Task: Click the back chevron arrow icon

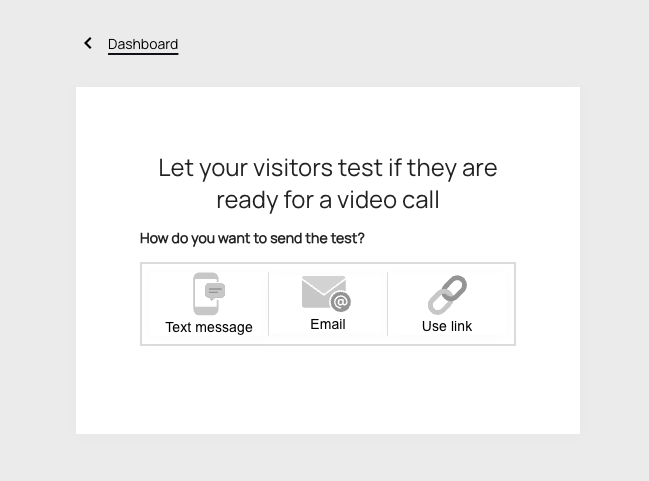Action: coord(88,43)
